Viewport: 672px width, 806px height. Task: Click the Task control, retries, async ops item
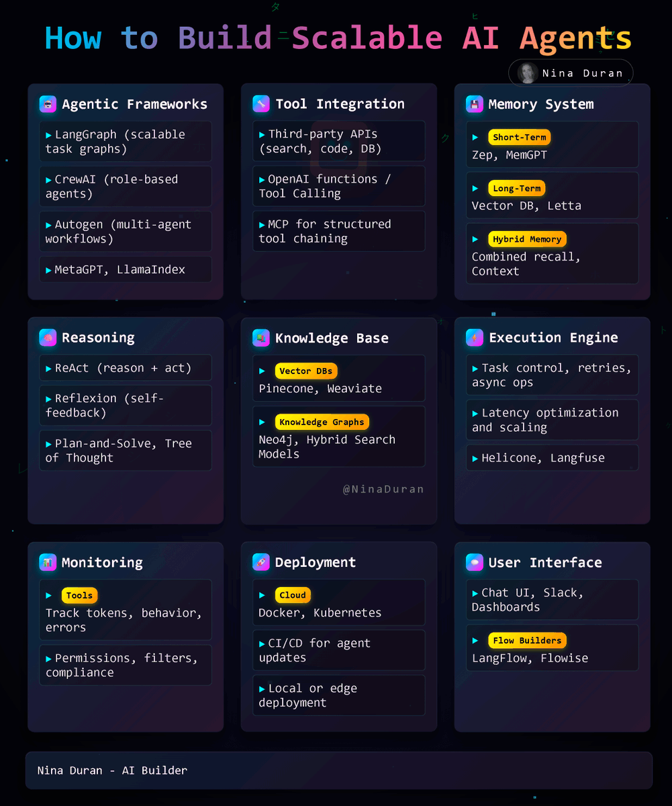tap(553, 375)
